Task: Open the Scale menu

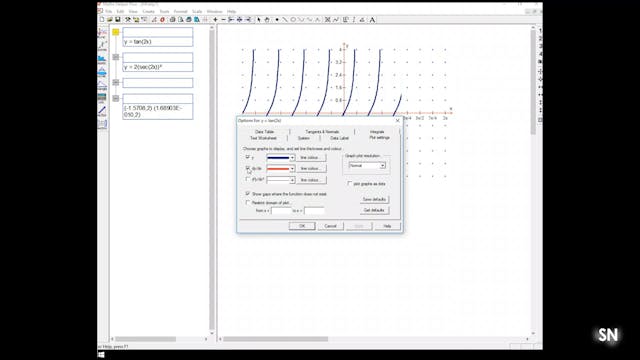Action: 197,11
